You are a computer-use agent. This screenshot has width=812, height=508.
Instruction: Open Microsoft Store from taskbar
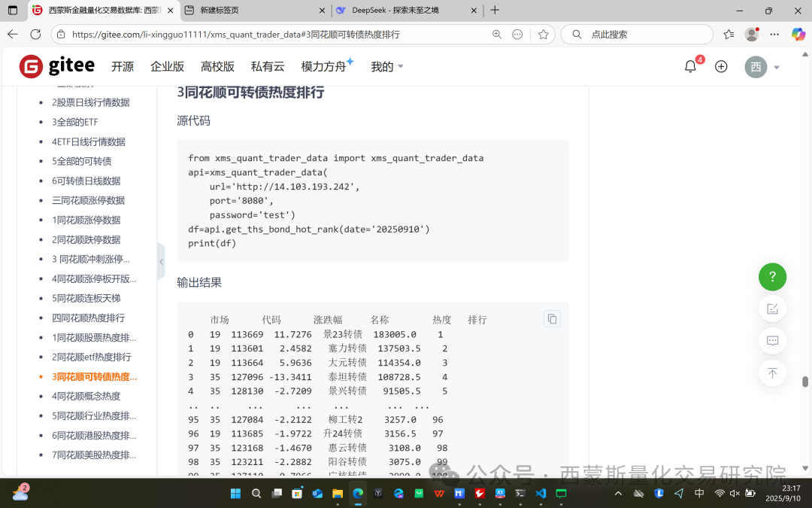tap(297, 493)
